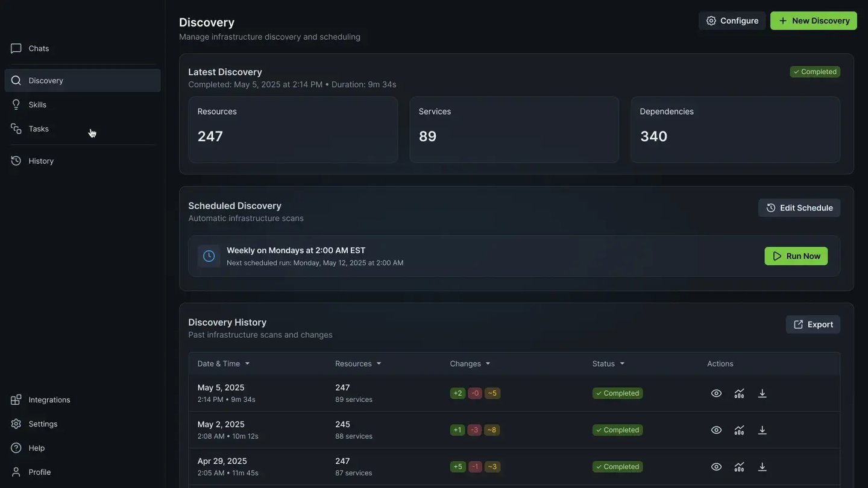868x488 pixels.
Task: Download the May 2, 2025 discovery results
Action: click(x=762, y=430)
